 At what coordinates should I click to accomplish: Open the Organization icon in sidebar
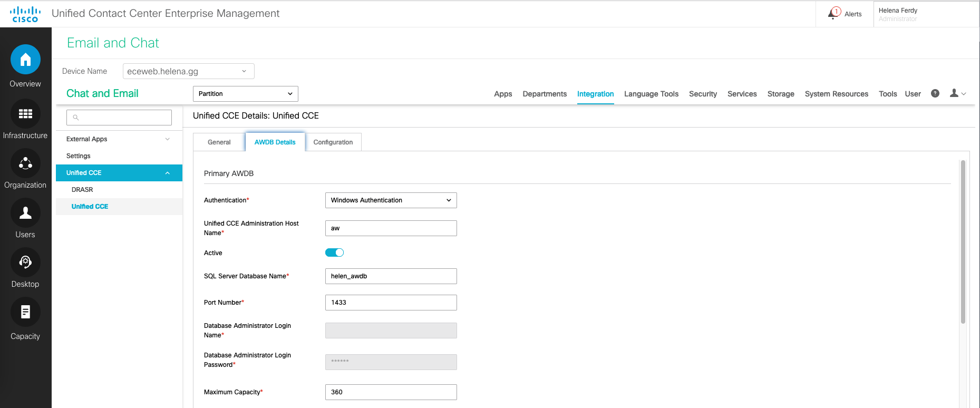(x=25, y=163)
